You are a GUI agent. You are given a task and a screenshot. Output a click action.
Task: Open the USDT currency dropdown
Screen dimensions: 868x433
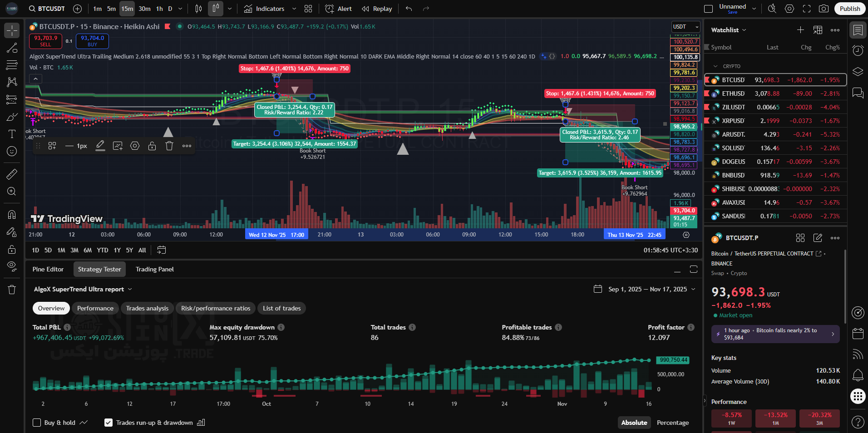pyautogui.click(x=686, y=27)
